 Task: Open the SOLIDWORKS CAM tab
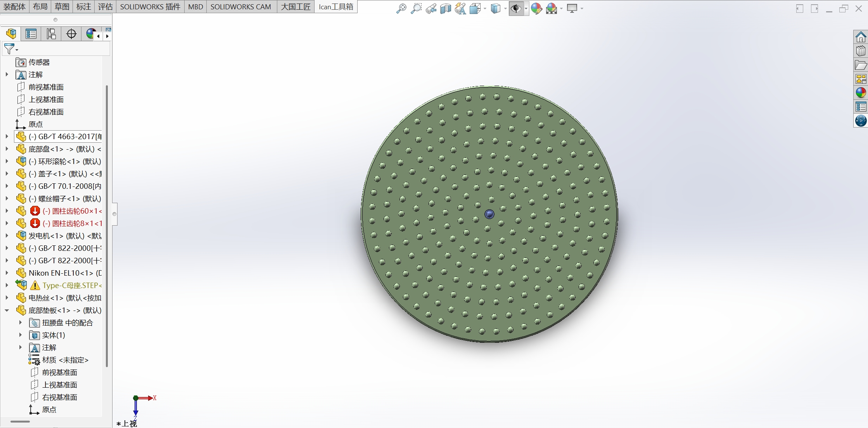coord(241,7)
